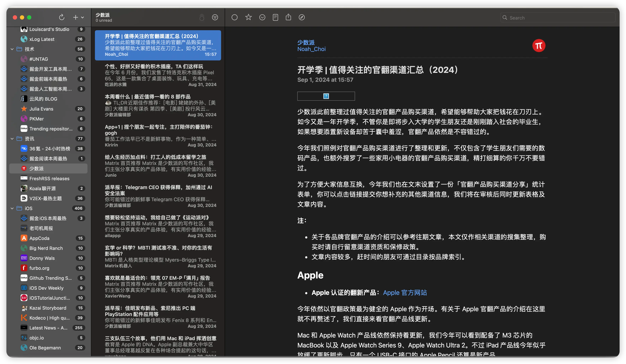This screenshot has height=364, width=626.
Task: Open the Share menu icon
Action: click(x=288, y=17)
